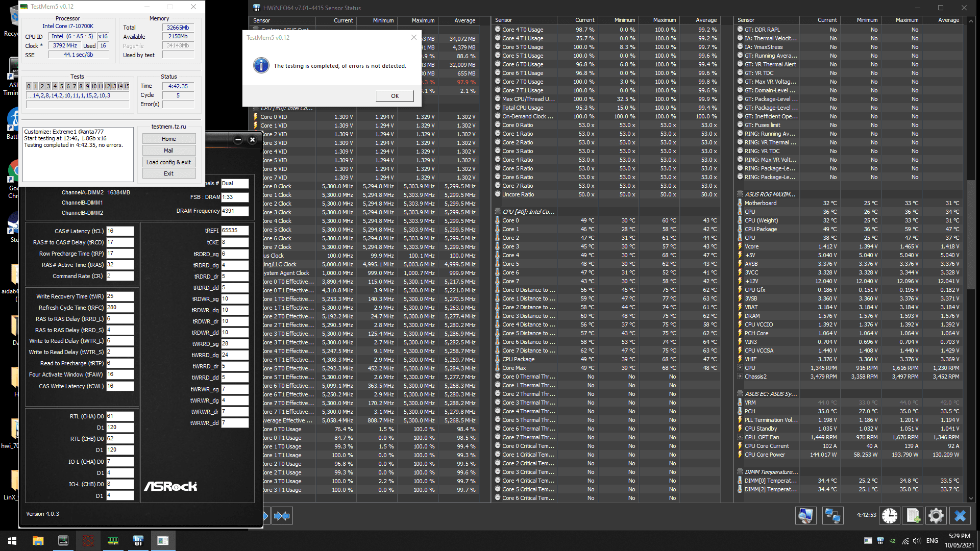Open taskbar clock showing 5:29 PM
Image resolution: width=980 pixels, height=551 pixels.
point(959,541)
